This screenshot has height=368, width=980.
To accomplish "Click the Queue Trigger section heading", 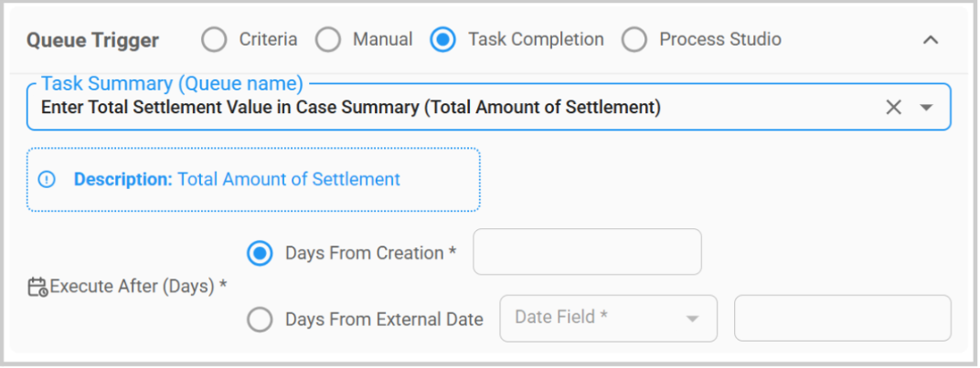I will (x=92, y=40).
